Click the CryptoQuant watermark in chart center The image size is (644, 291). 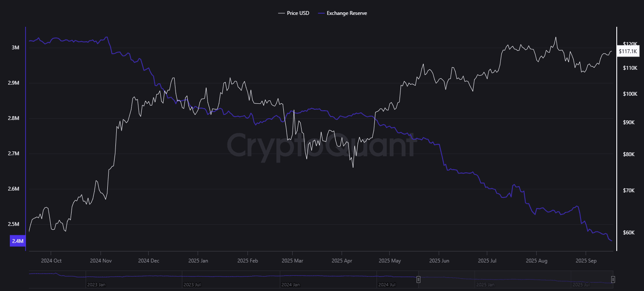click(320, 145)
